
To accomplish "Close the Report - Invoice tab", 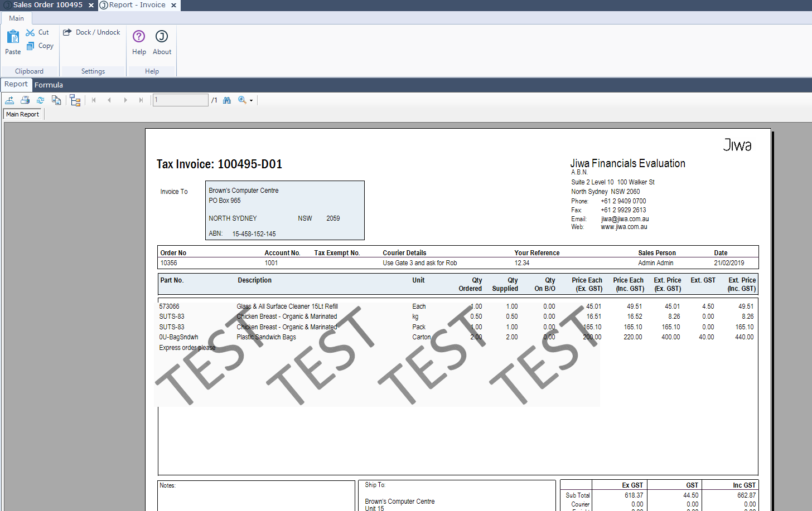I will tap(174, 6).
